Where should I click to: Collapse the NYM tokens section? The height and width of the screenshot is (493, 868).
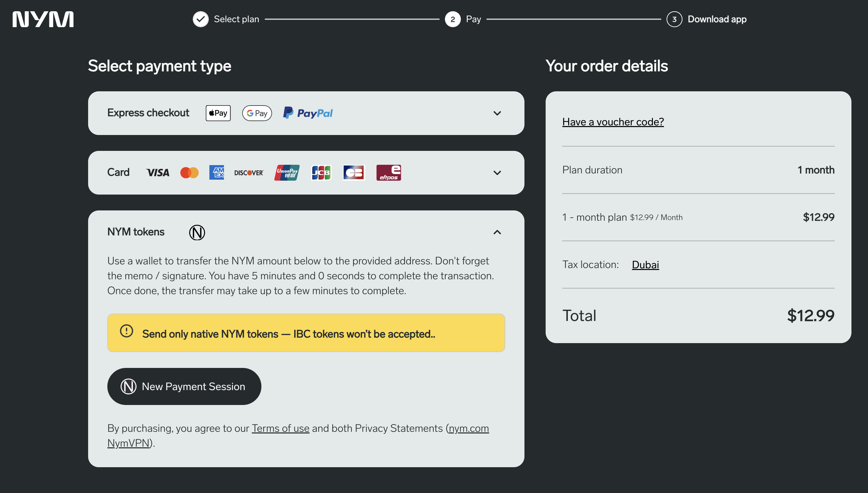(x=497, y=232)
